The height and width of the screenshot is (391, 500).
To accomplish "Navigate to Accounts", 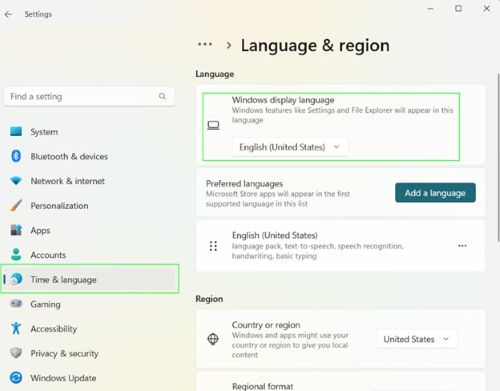I will [48, 255].
